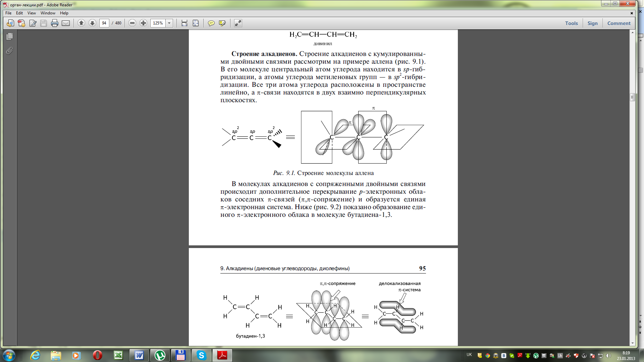This screenshot has height=362, width=644.
Task: Click the Chrome tray icon
Action: point(488,356)
